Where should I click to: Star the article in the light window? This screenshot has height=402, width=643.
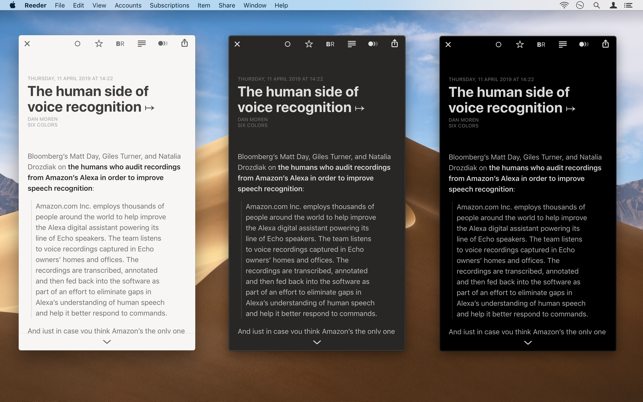click(99, 44)
